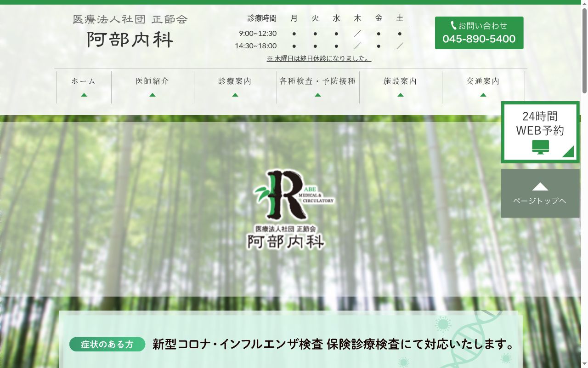Go to 交通案内 page

pos(483,87)
